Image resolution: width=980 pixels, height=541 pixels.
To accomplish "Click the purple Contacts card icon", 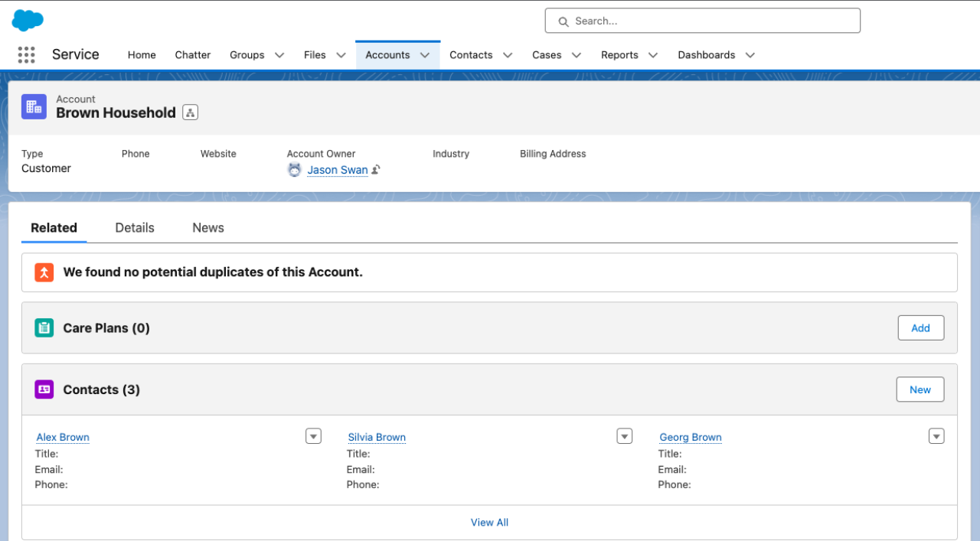I will pos(44,389).
